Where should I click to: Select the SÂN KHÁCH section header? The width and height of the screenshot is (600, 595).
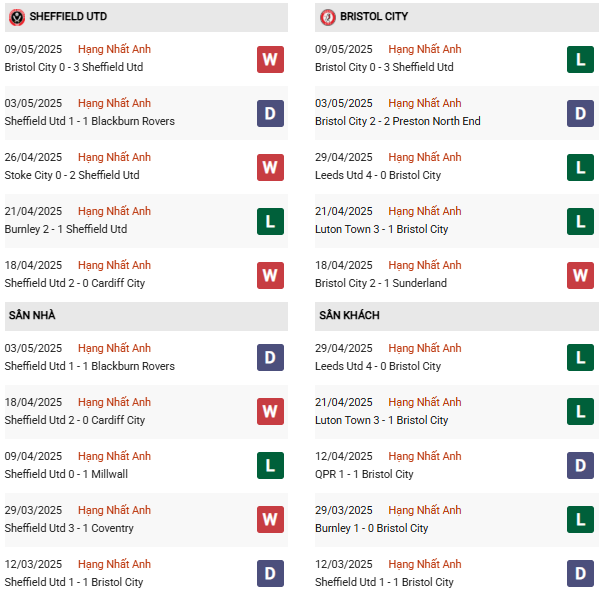click(x=457, y=316)
